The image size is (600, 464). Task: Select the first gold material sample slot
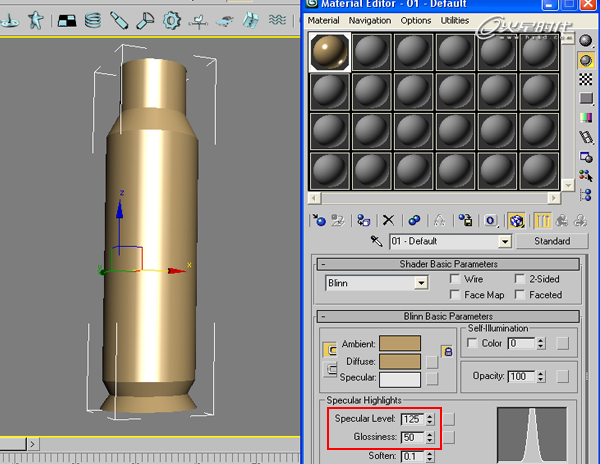point(329,52)
